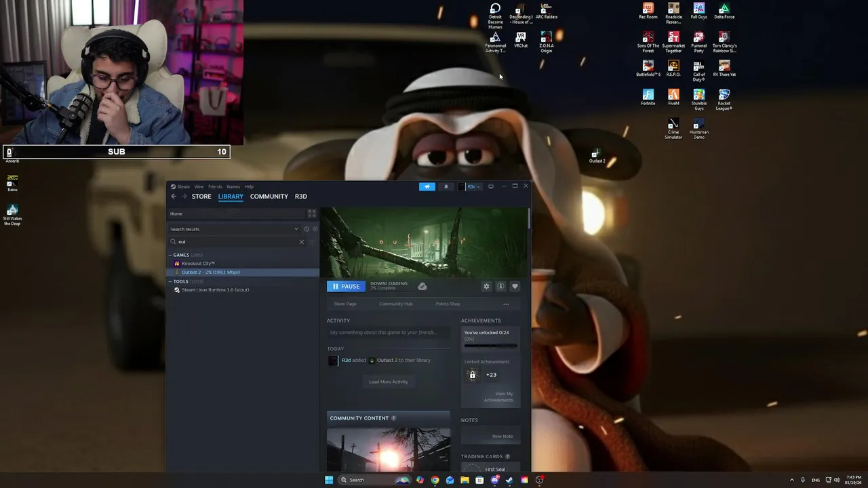
Task: Collapse the GAMES category in library
Action: [x=170, y=256]
